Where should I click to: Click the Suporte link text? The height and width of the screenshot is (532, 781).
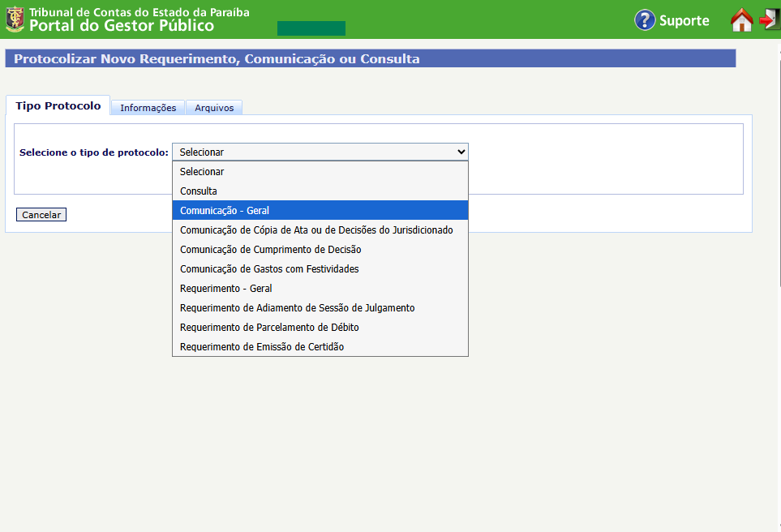click(684, 21)
